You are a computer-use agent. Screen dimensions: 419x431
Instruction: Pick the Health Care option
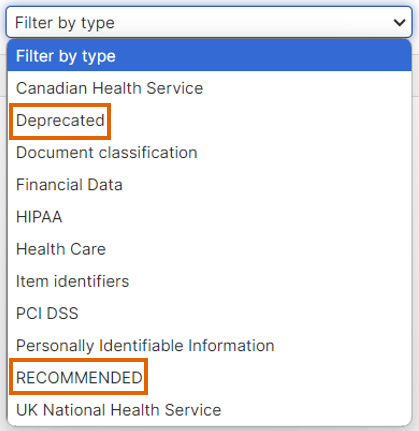point(209,249)
